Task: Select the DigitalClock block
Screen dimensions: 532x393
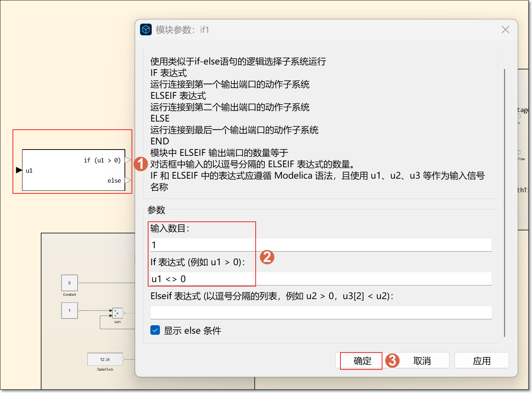Action: click(x=105, y=359)
